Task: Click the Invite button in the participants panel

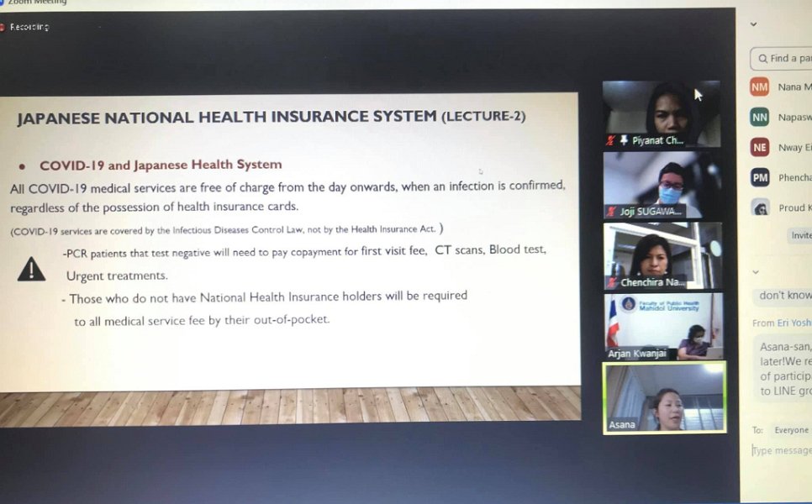Action: point(799,235)
